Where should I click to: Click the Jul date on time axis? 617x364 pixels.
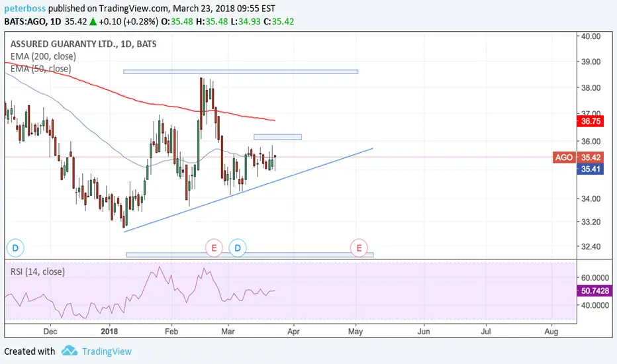(486, 332)
